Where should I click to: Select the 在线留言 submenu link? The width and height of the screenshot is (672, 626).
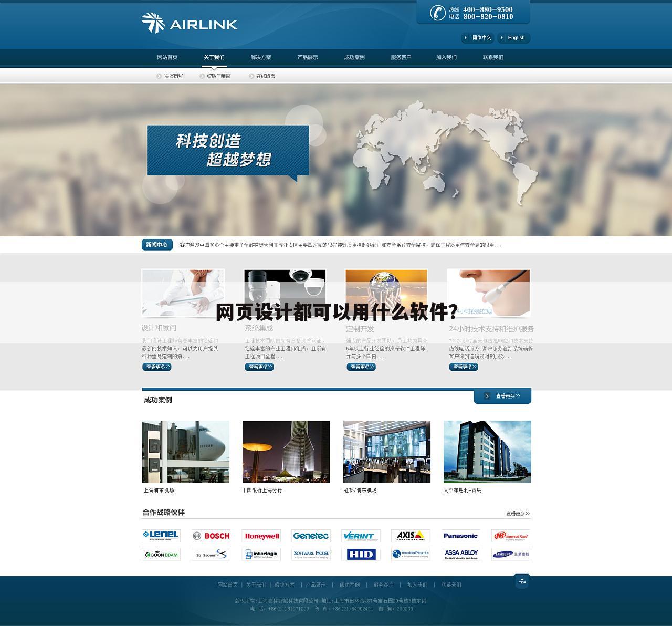click(x=262, y=76)
